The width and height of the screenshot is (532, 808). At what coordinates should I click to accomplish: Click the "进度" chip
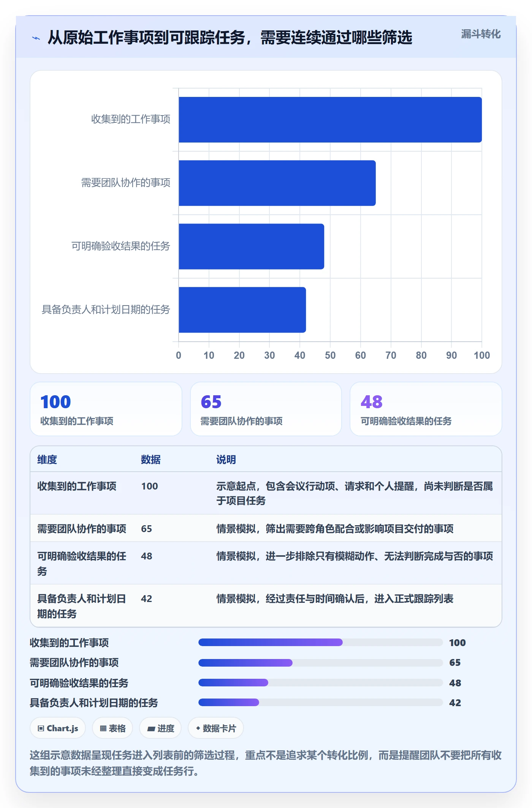[x=160, y=728]
